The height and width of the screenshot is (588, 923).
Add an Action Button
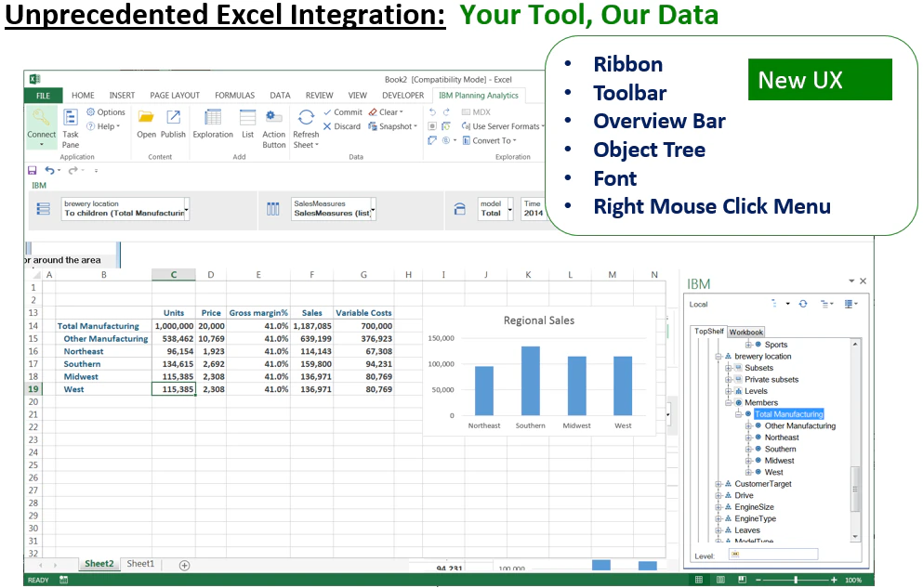pyautogui.click(x=273, y=128)
